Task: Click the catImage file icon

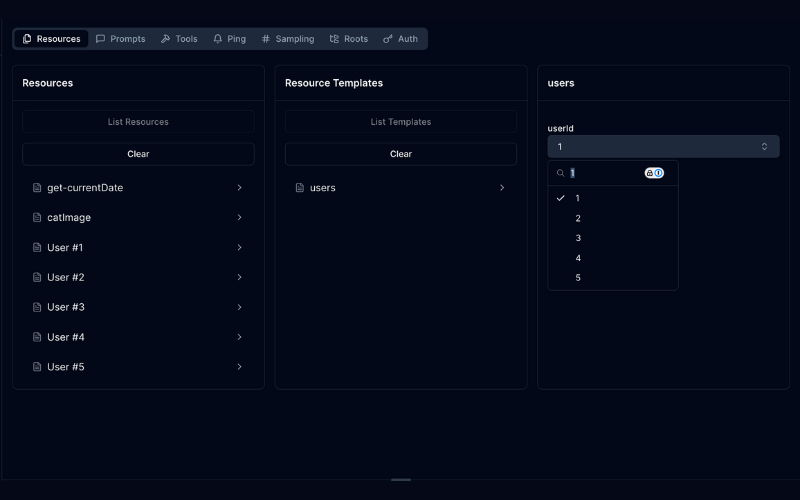Action: pyautogui.click(x=37, y=217)
